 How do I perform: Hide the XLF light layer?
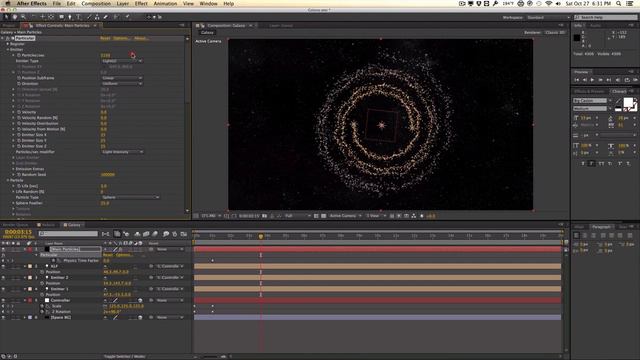pos(3,266)
